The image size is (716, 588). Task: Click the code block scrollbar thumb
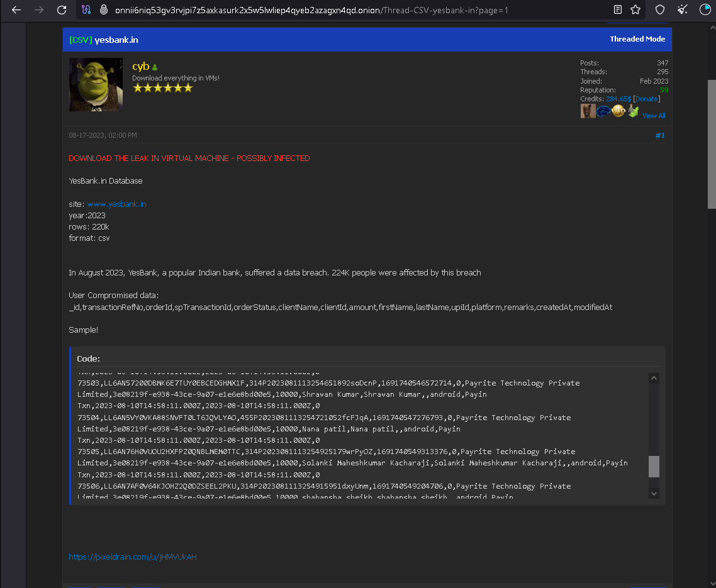click(654, 466)
